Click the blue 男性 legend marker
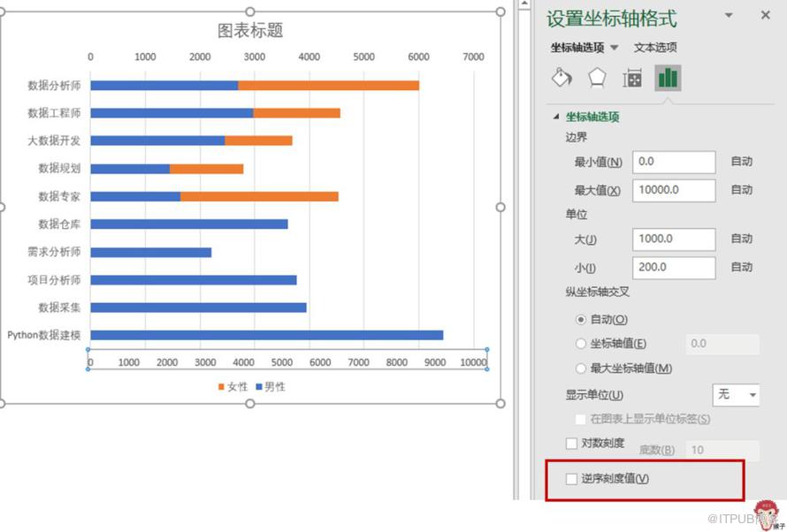Screen dimensions: 787x532 (259, 387)
